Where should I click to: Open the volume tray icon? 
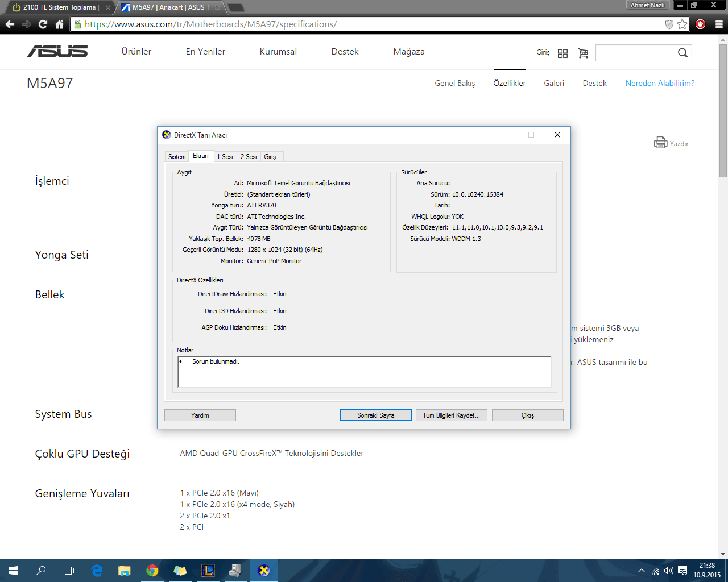coord(669,571)
